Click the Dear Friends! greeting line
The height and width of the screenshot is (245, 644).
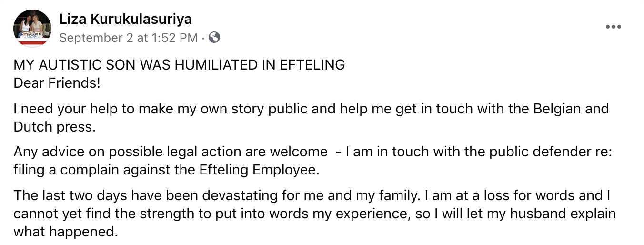coord(57,82)
